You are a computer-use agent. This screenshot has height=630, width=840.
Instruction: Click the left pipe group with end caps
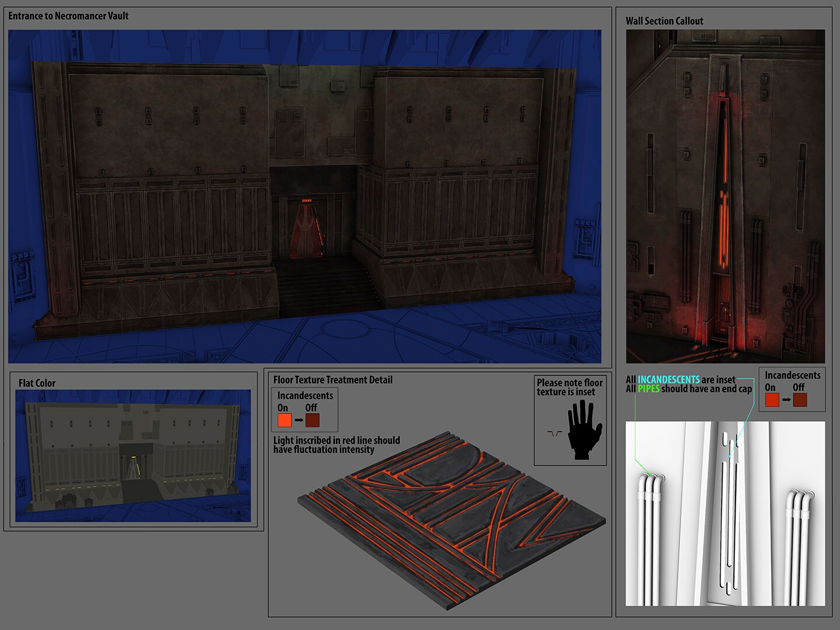pos(650,539)
